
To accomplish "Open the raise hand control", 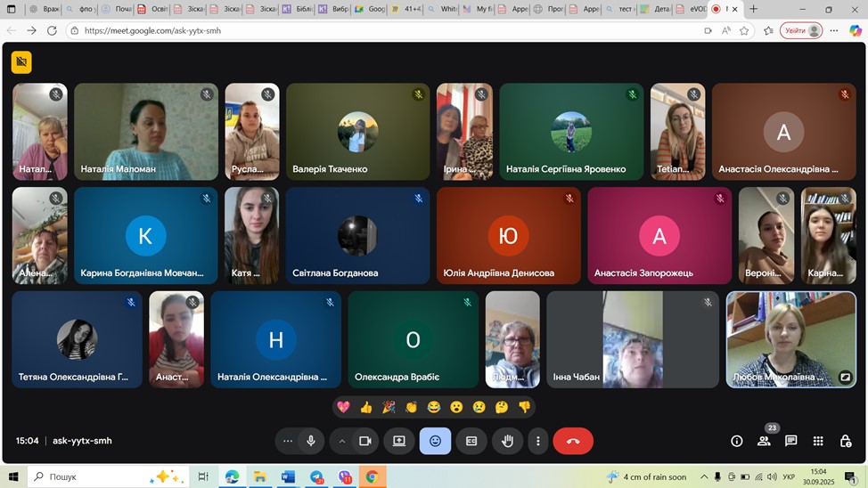I will pyautogui.click(x=507, y=441).
